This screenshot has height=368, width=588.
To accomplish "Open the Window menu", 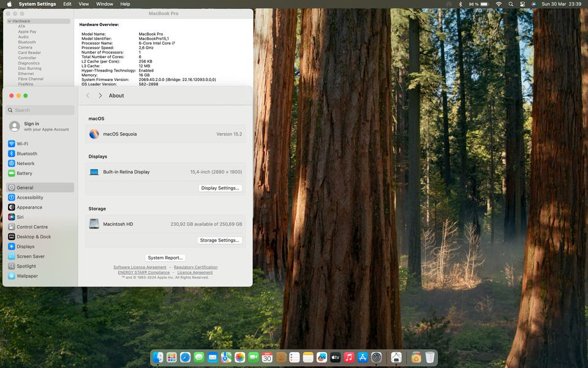I will pos(105,4).
